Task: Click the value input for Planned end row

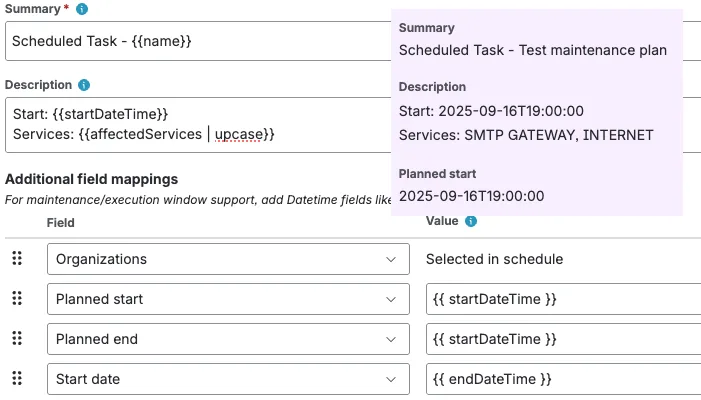Action: coord(562,339)
